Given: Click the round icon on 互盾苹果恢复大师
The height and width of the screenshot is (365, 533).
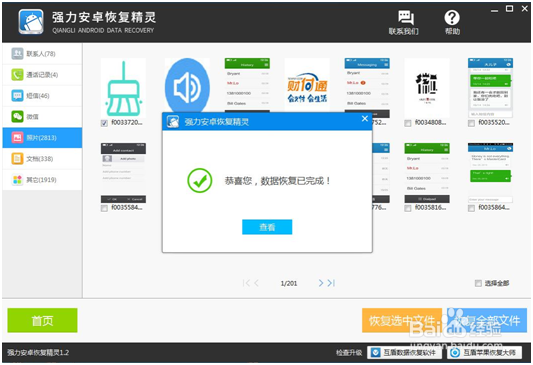Looking at the screenshot, I should [455, 353].
